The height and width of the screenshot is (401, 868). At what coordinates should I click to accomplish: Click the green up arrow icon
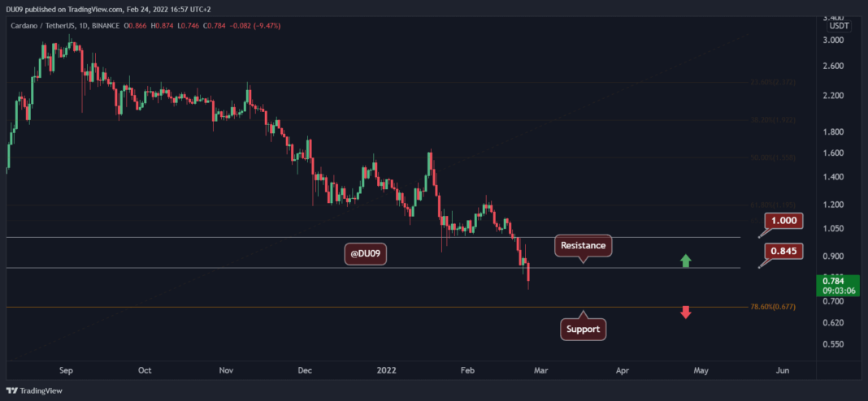pos(685,261)
